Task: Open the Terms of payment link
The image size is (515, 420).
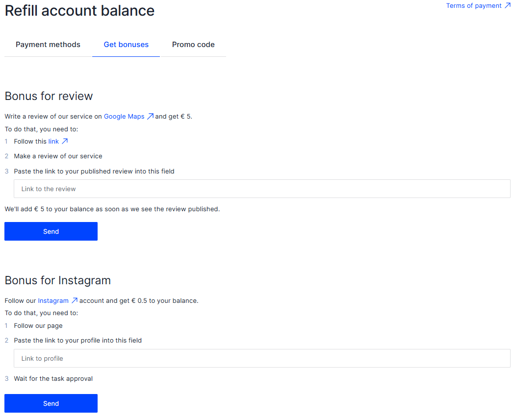Action: click(474, 6)
